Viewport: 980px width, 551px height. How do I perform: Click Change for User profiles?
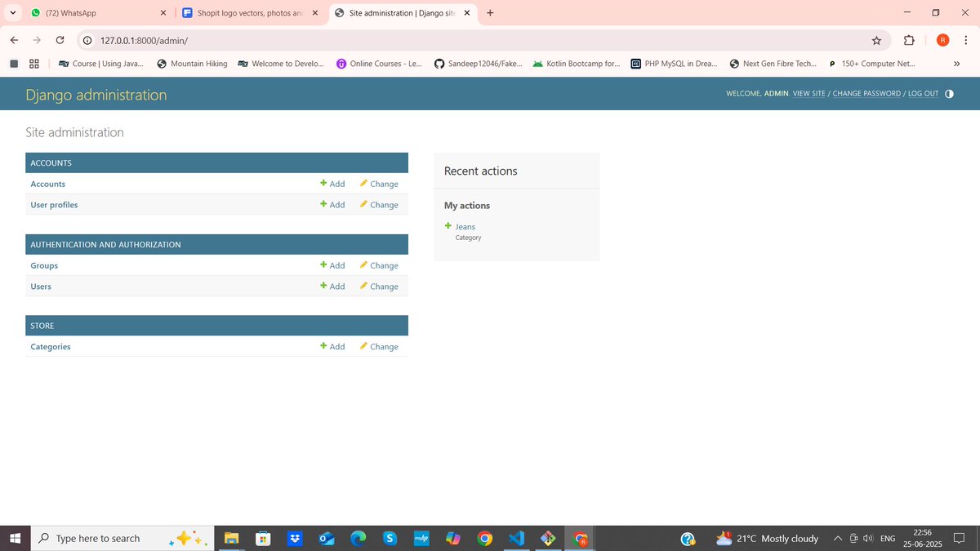coord(379,205)
